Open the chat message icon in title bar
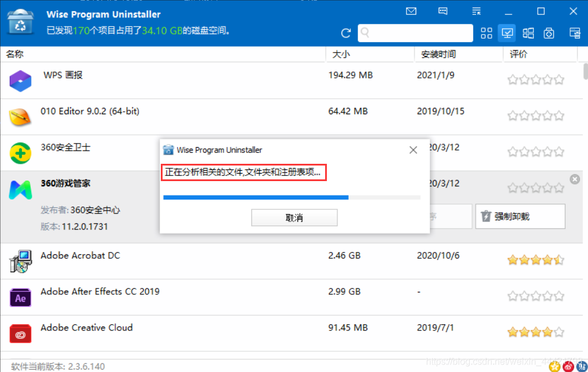This screenshot has width=588, height=372. 443,12
